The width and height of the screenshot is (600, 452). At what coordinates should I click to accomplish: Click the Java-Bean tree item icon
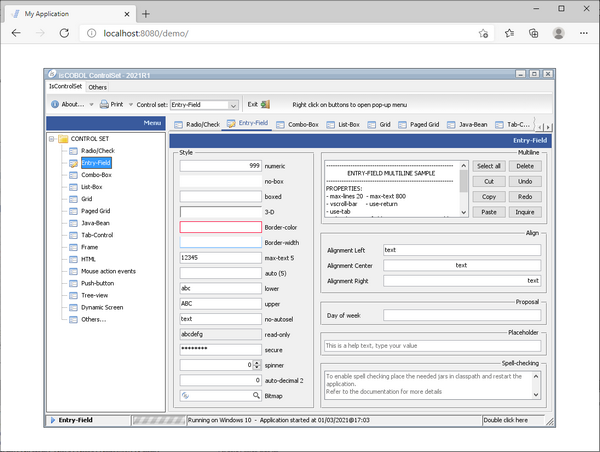73,223
